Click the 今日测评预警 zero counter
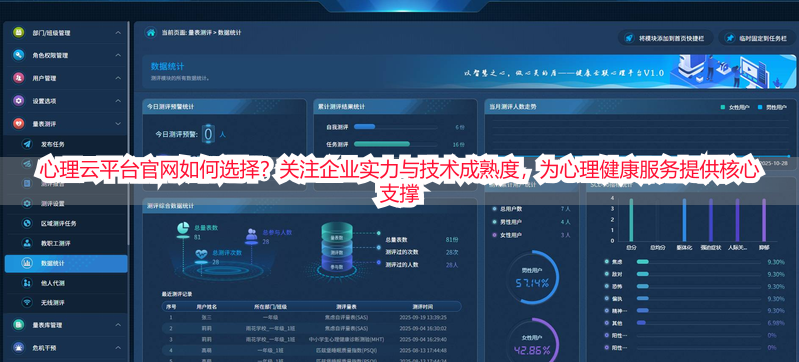The image size is (799, 362). click(x=208, y=134)
